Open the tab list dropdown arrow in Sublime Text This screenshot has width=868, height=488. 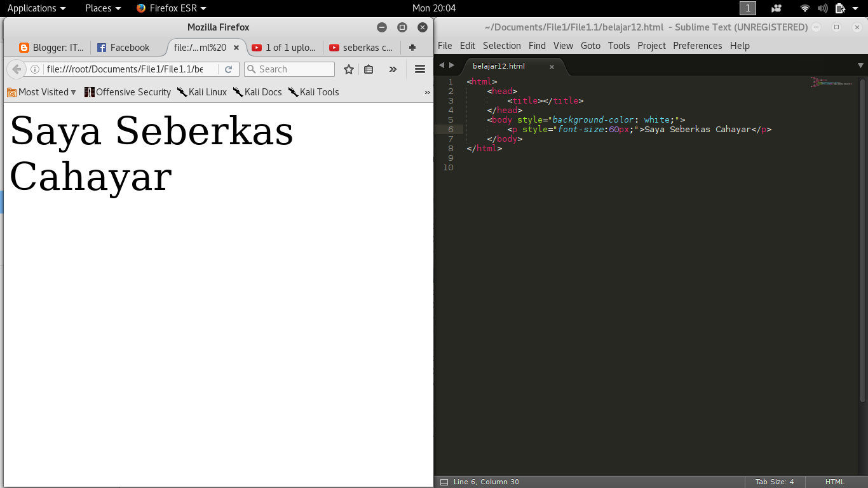860,65
